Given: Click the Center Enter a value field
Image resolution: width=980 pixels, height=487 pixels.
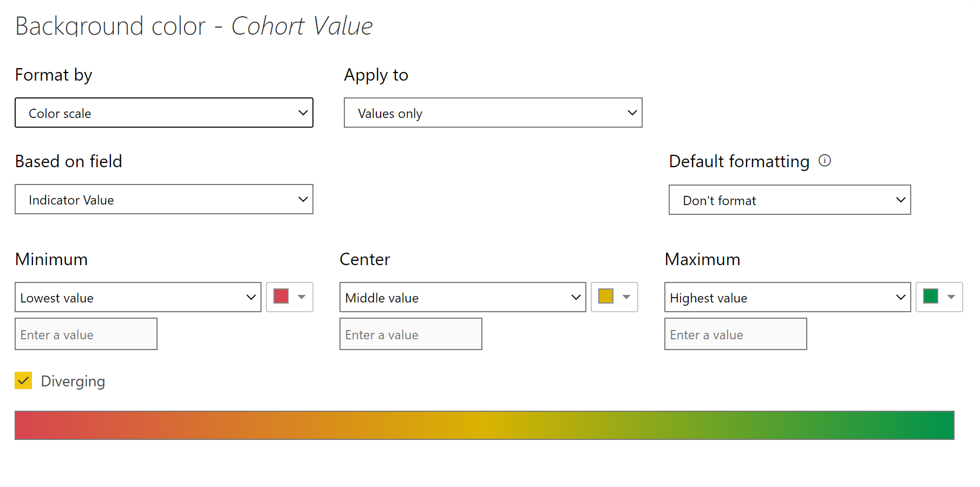Looking at the screenshot, I should pyautogui.click(x=411, y=334).
